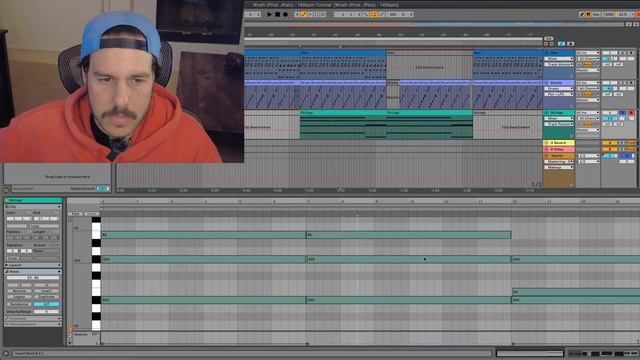Start playback with the Play button
The width and height of the screenshot is (640, 360).
(x=269, y=14)
